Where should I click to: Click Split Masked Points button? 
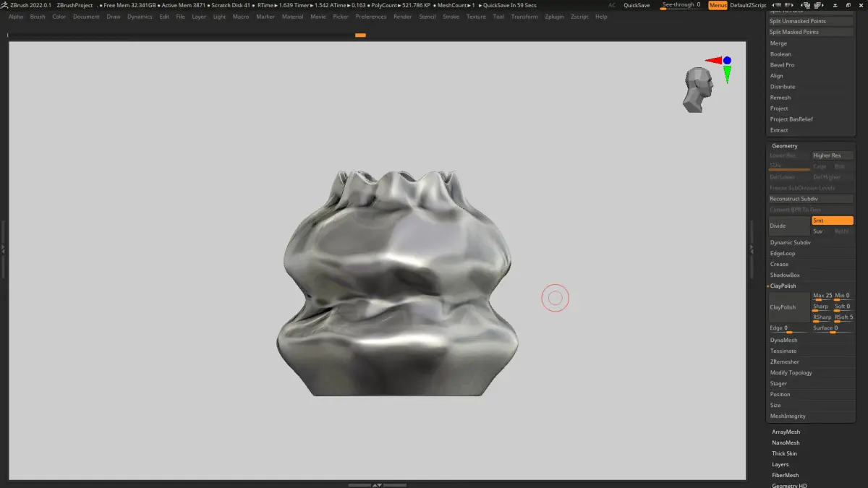pyautogui.click(x=811, y=32)
